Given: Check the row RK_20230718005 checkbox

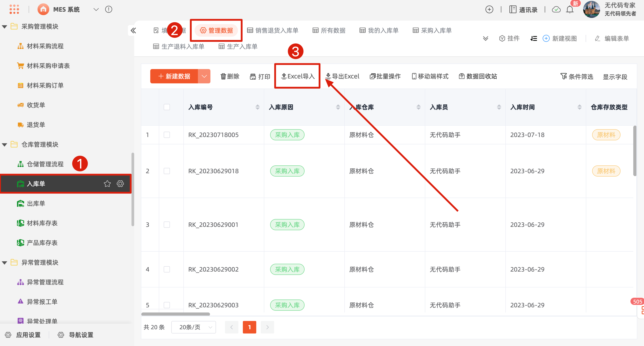Looking at the screenshot, I should click(x=167, y=135).
